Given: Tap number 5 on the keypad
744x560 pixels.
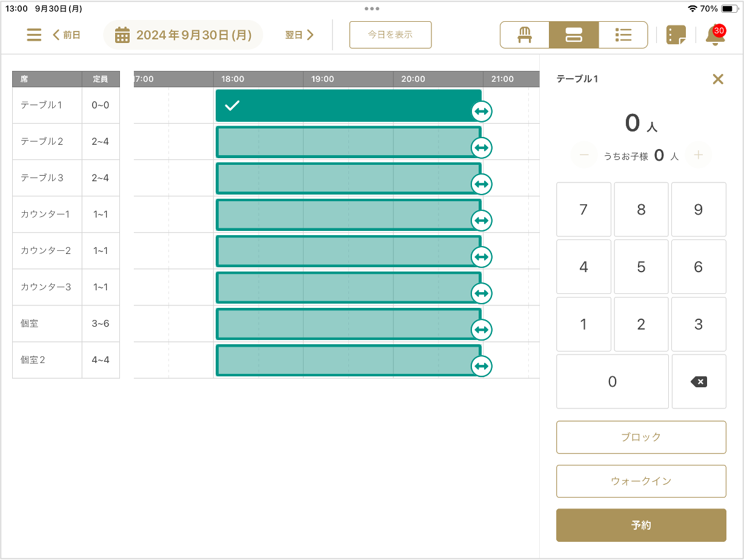Looking at the screenshot, I should (x=641, y=267).
